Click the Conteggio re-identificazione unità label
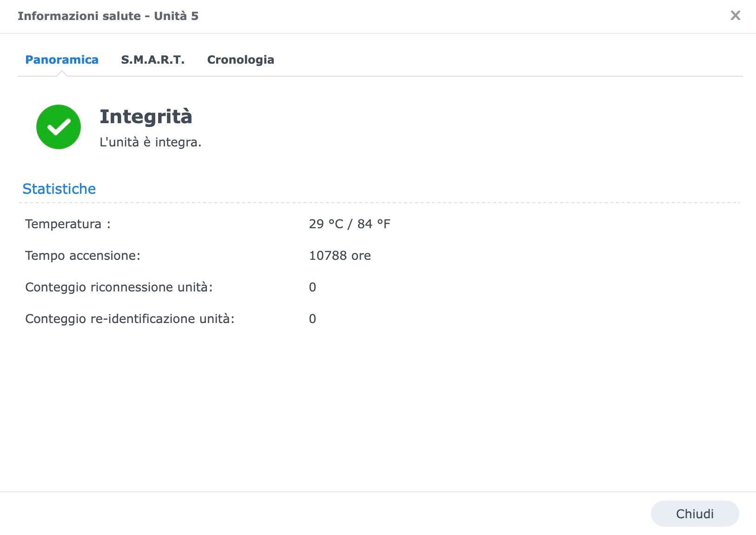Image resolution: width=756 pixels, height=535 pixels. click(130, 319)
